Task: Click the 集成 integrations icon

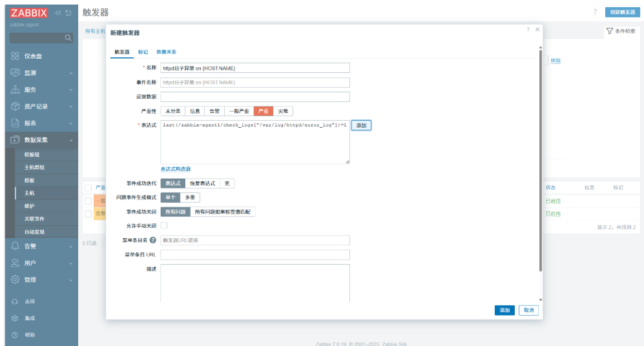Action: [15, 318]
